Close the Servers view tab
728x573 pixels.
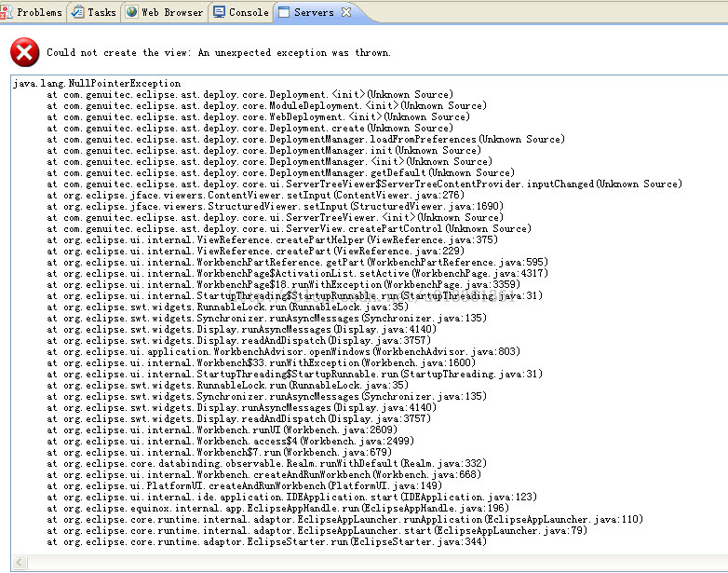346,12
